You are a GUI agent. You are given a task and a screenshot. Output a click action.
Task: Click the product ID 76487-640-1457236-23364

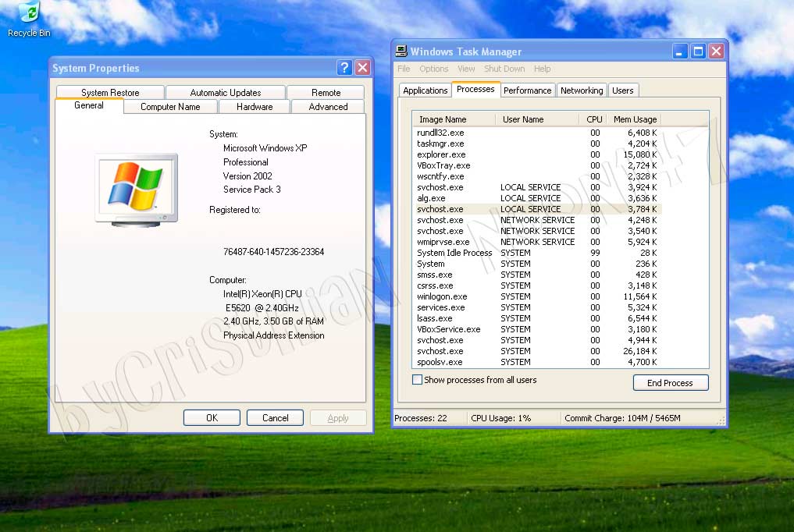click(273, 252)
